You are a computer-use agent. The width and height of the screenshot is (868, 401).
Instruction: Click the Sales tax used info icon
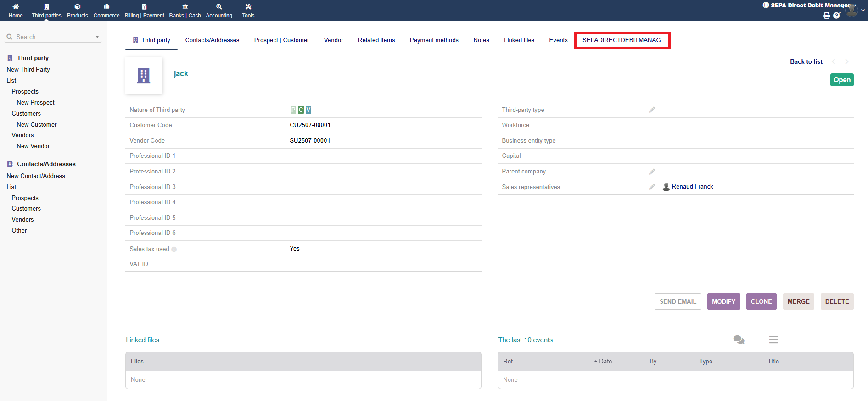pyautogui.click(x=174, y=249)
